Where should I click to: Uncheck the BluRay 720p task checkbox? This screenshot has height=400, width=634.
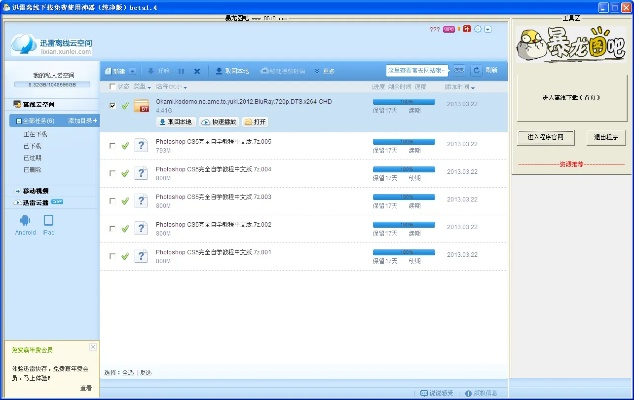pos(112,106)
